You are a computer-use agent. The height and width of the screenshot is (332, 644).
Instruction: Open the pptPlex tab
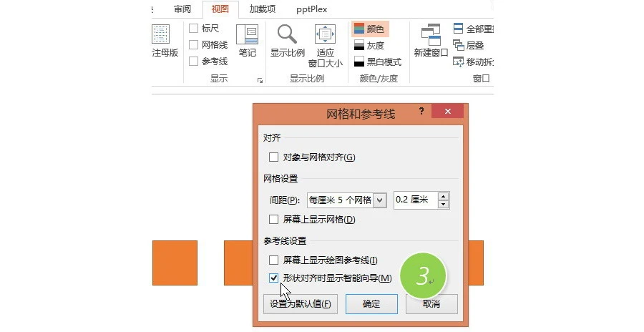[312, 9]
